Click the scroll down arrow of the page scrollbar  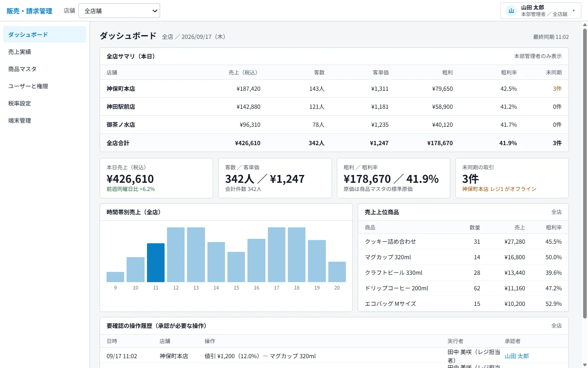[585, 364]
